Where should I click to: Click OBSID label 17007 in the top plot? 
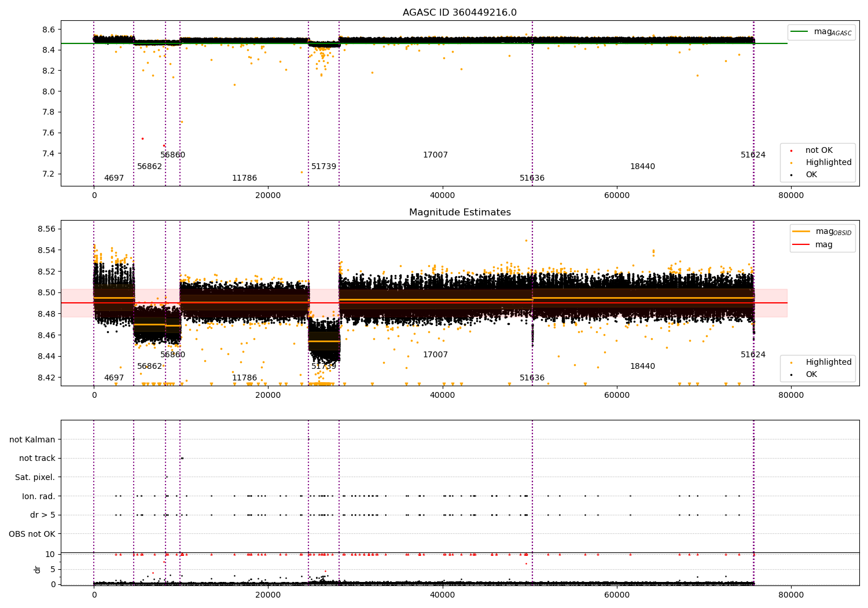tap(435, 155)
